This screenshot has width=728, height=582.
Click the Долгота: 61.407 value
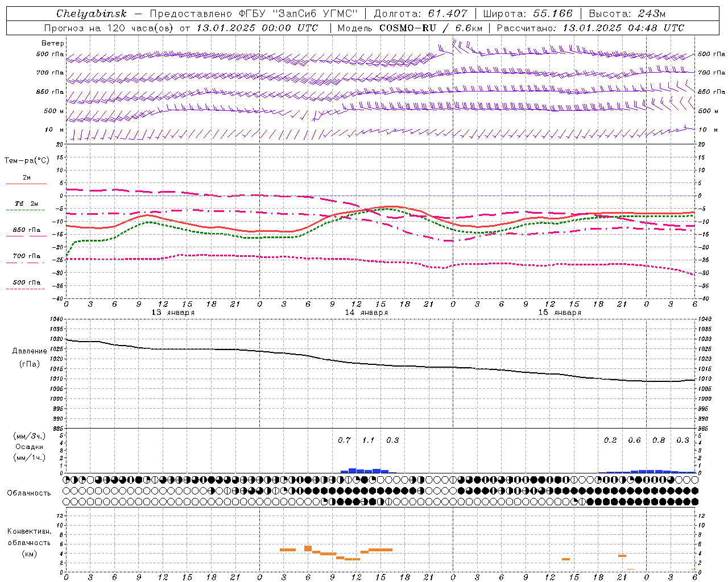[421, 14]
